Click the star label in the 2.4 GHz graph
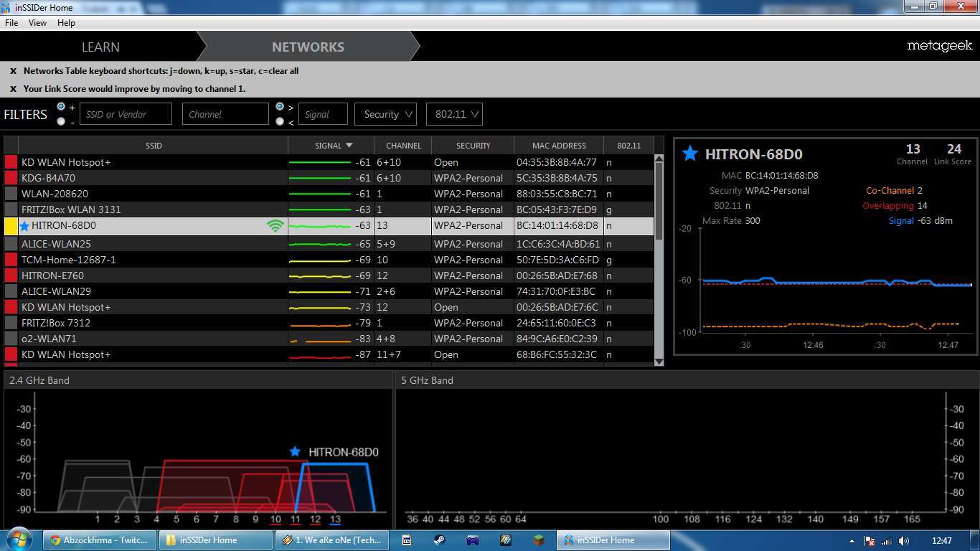Screen dimensions: 980x551 click(295, 452)
